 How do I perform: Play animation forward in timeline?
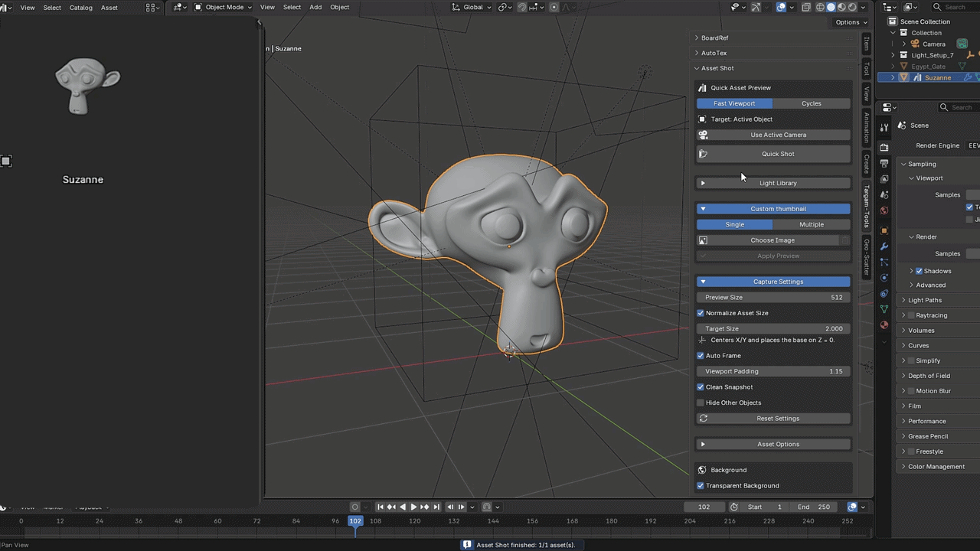point(413,507)
